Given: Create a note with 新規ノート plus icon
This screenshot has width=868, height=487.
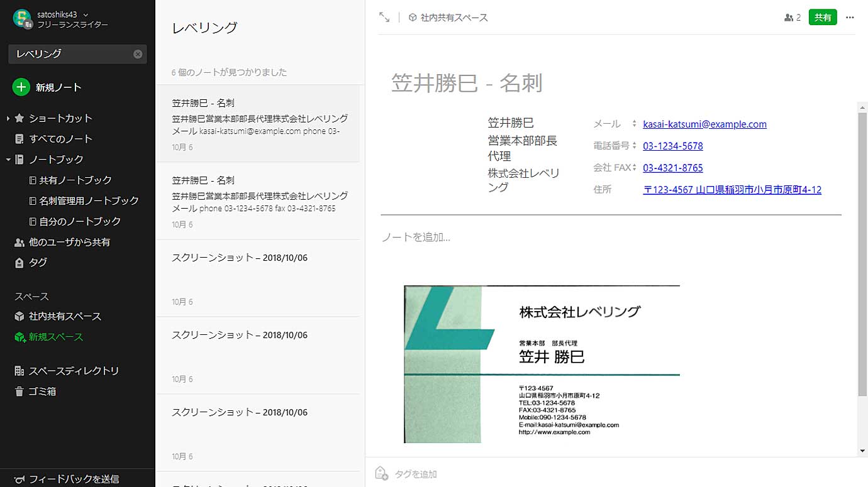Looking at the screenshot, I should [21, 87].
